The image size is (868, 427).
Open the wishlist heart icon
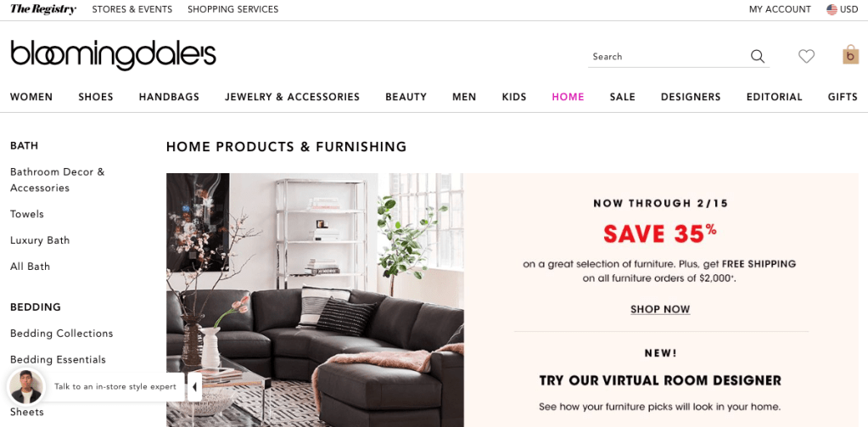(x=806, y=56)
